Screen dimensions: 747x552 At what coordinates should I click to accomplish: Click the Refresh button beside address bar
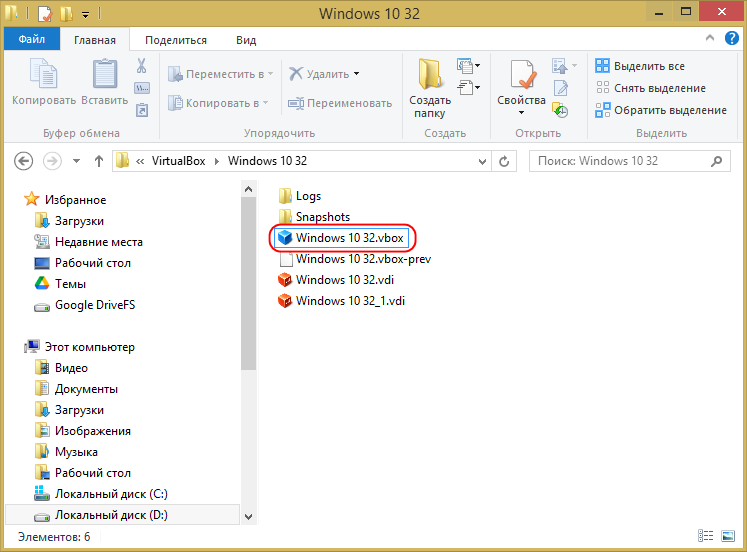click(x=504, y=161)
